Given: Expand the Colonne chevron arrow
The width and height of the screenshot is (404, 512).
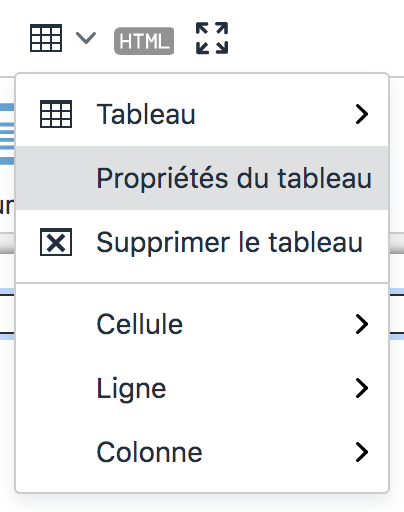Looking at the screenshot, I should [362, 452].
